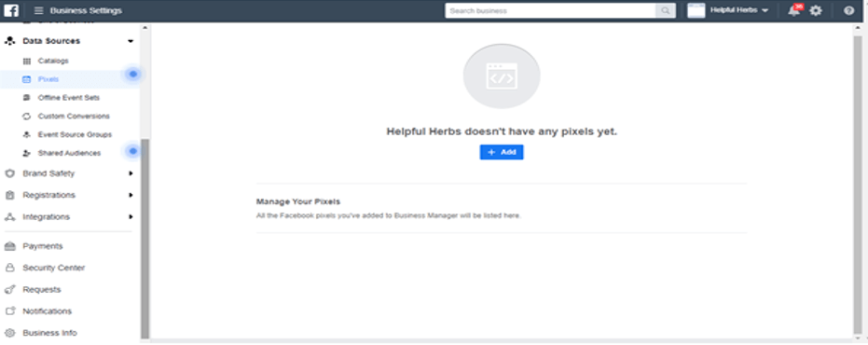Click the sidebar vertical scrollbar

145,238
